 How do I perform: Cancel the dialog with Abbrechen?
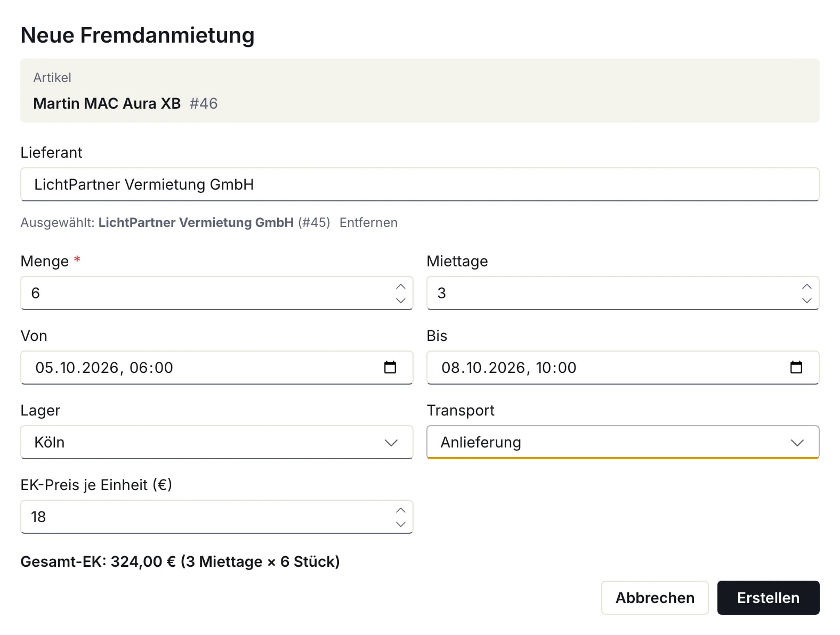tap(655, 598)
